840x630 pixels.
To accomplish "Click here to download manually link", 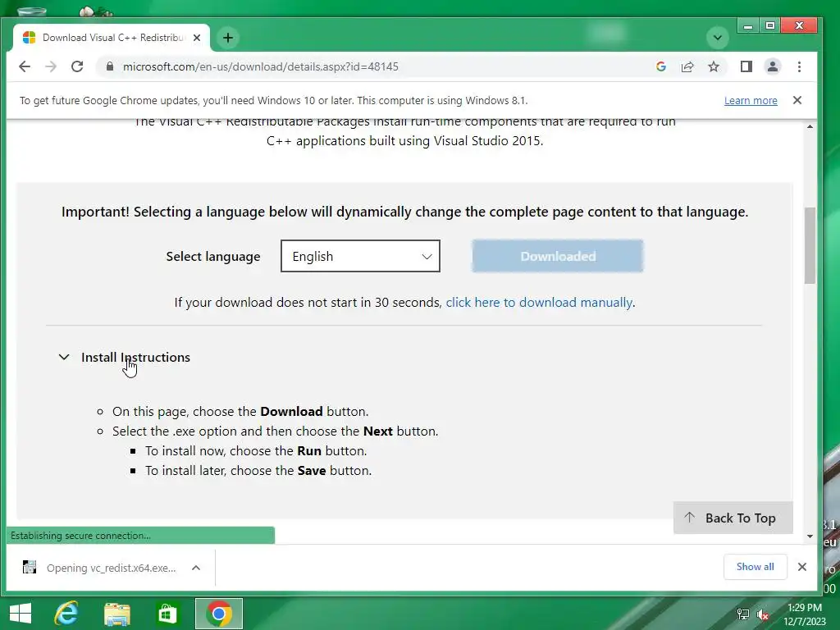I will point(539,302).
